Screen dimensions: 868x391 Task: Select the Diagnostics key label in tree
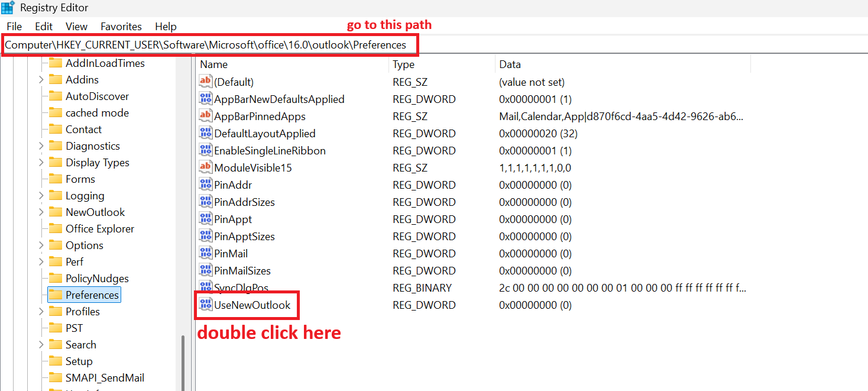click(x=93, y=146)
